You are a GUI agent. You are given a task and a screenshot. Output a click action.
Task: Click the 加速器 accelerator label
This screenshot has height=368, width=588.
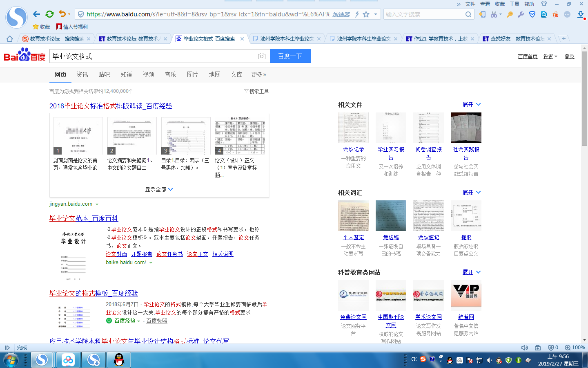click(x=341, y=14)
